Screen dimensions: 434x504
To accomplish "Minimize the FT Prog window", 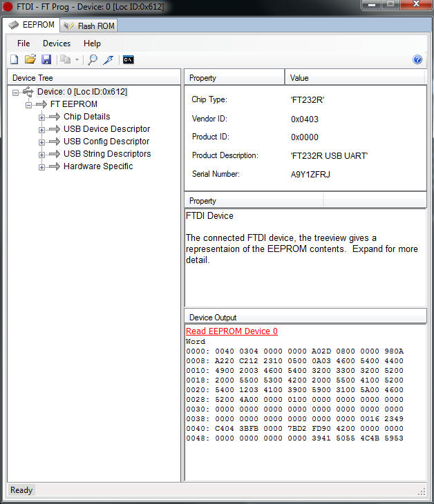I will (x=372, y=5).
